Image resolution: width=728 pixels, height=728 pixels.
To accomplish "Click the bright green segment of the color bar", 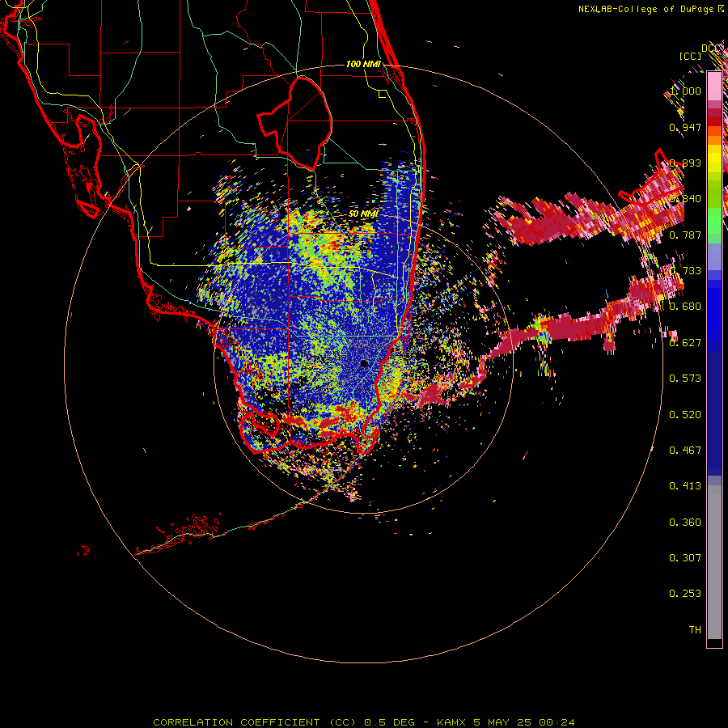I will [x=714, y=221].
